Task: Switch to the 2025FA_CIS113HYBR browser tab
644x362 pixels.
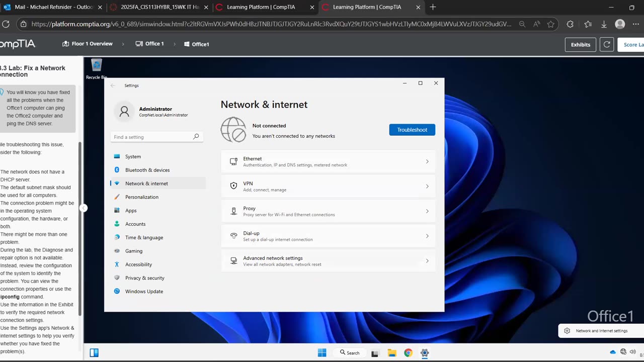Action: coord(159,7)
